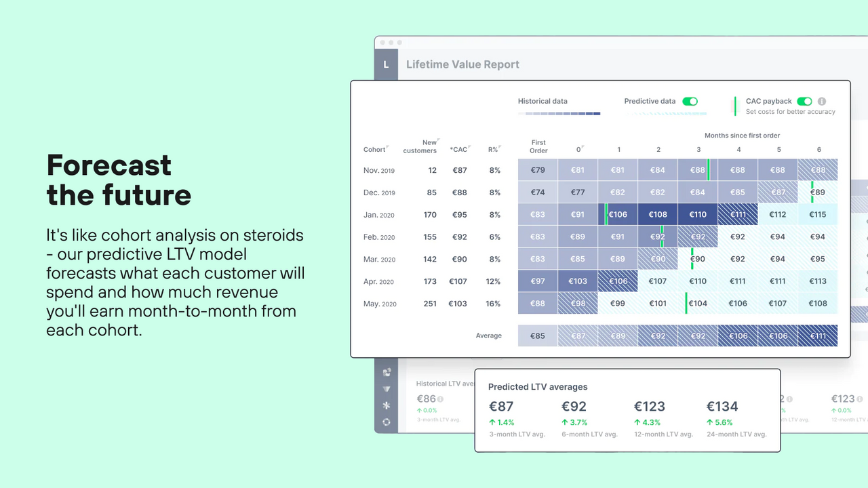The image size is (868, 488).
Task: Select the asterisk icon in the sidebar
Action: tap(386, 405)
